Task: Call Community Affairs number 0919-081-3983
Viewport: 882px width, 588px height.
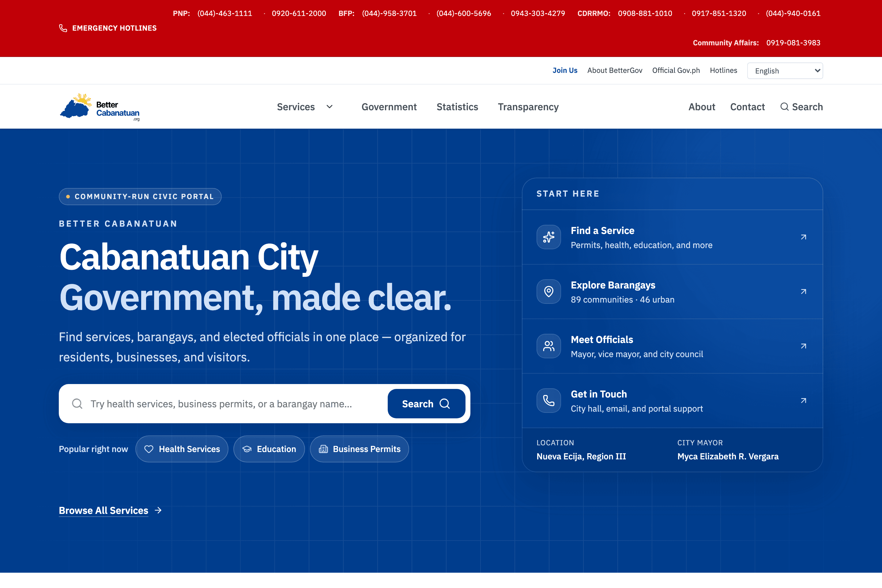Action: (x=793, y=43)
